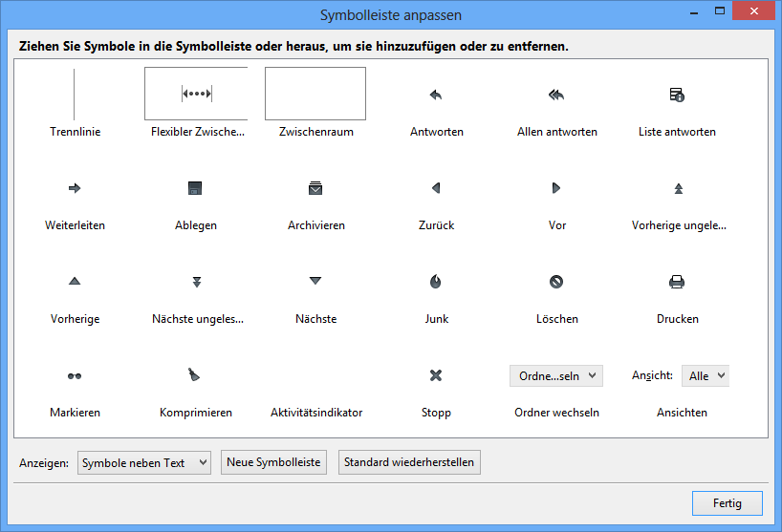This screenshot has height=532, width=782.
Task: Click the Weiterleiten forward arrow icon
Action: coord(75,188)
